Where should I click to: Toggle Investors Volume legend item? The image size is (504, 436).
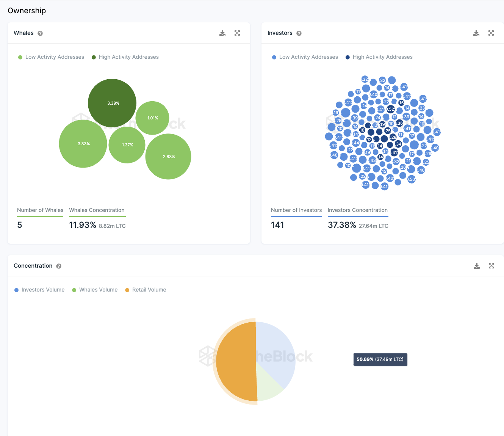coord(39,290)
